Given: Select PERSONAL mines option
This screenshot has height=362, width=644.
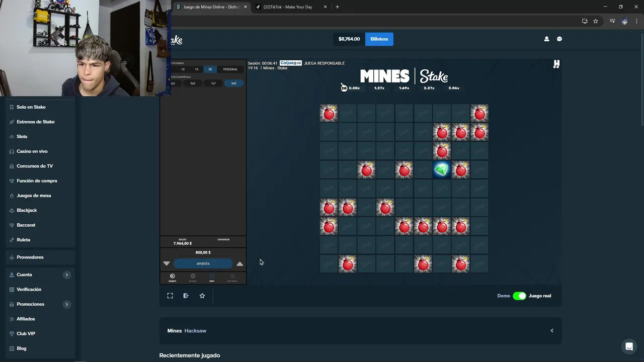Looking at the screenshot, I should tap(230, 69).
